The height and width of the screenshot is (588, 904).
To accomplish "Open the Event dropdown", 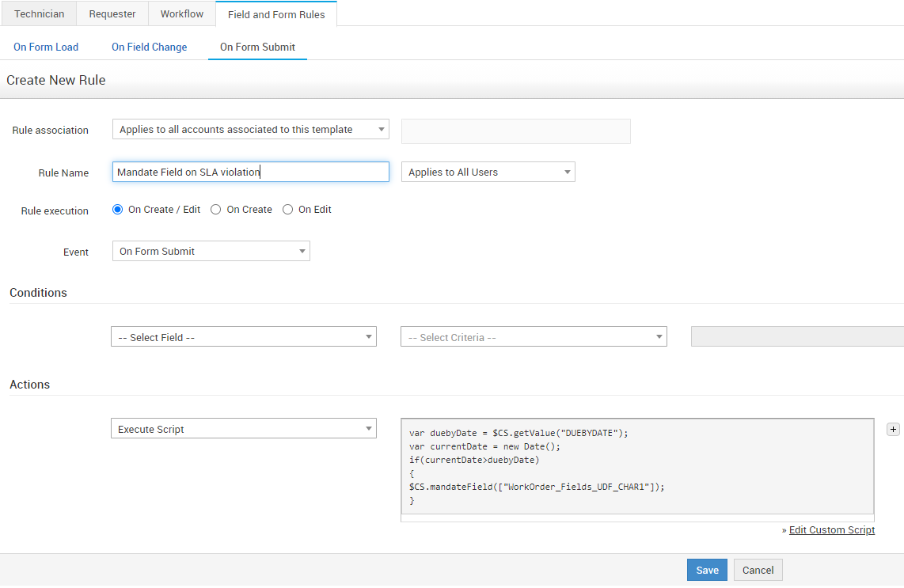I will [x=211, y=252].
